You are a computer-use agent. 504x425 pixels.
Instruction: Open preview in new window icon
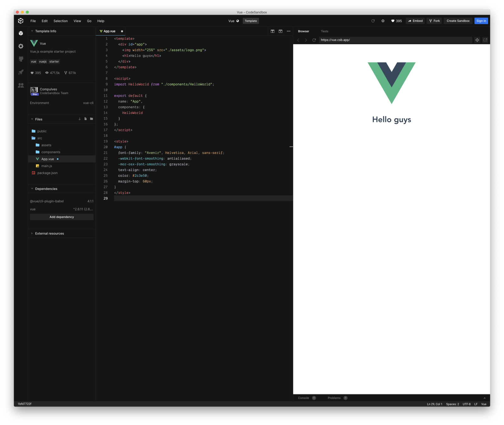485,40
